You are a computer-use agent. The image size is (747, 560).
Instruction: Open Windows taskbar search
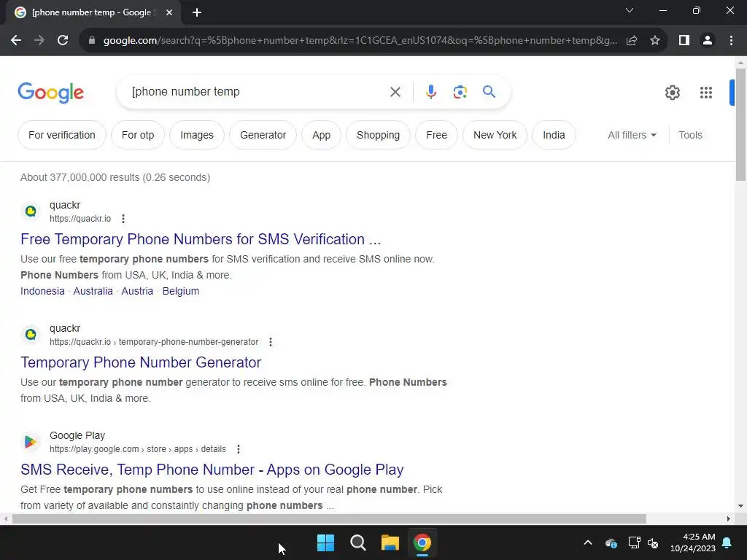tap(357, 542)
